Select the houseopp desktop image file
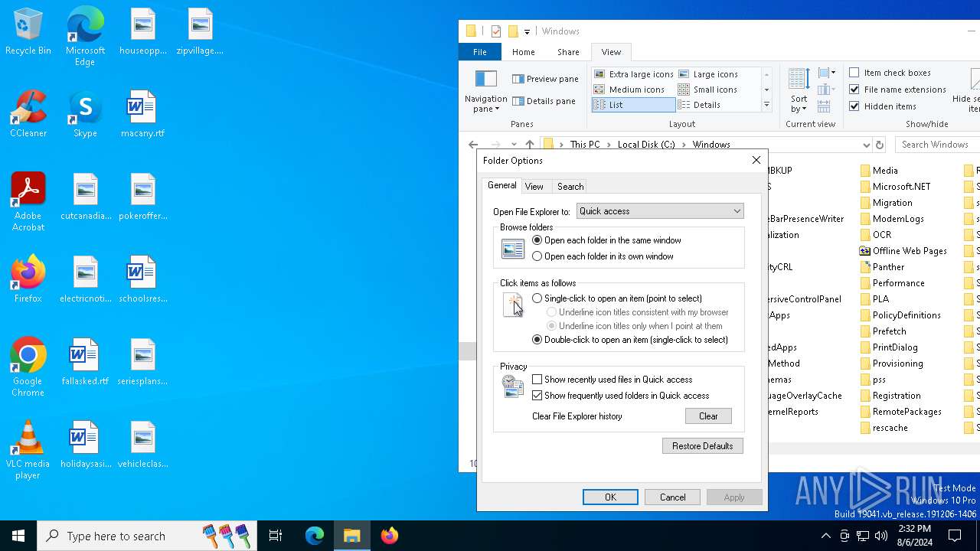This screenshot has height=551, width=980. coord(142,32)
